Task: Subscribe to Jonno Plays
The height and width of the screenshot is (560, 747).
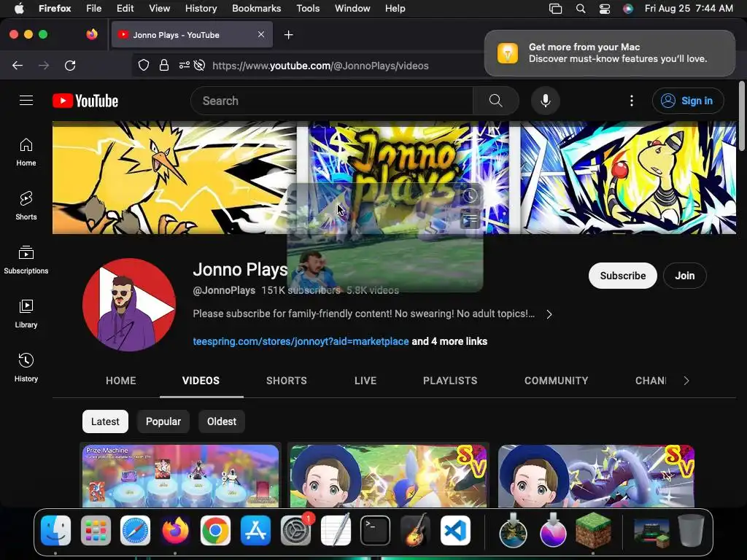Action: pyautogui.click(x=623, y=276)
